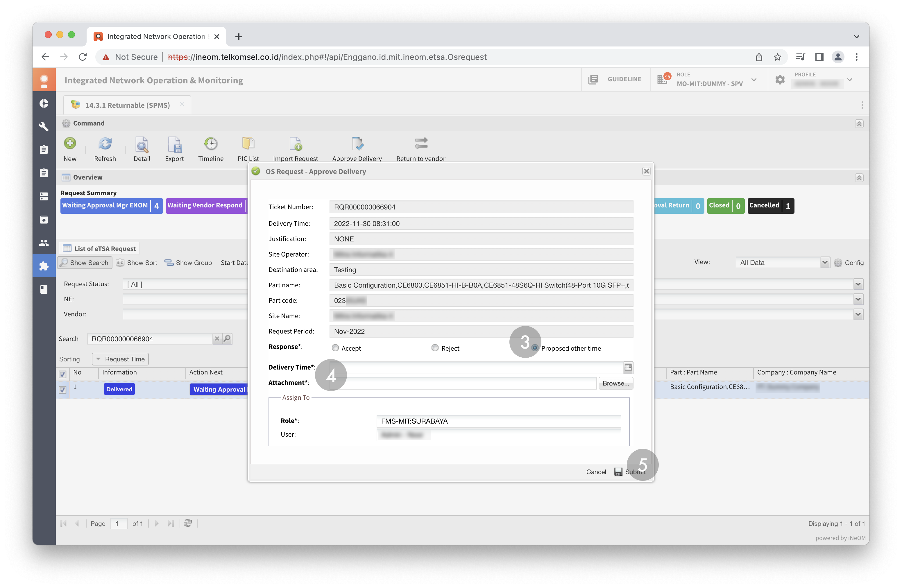The width and height of the screenshot is (902, 588).
Task: Click the Return to vendor icon
Action: pyautogui.click(x=421, y=144)
